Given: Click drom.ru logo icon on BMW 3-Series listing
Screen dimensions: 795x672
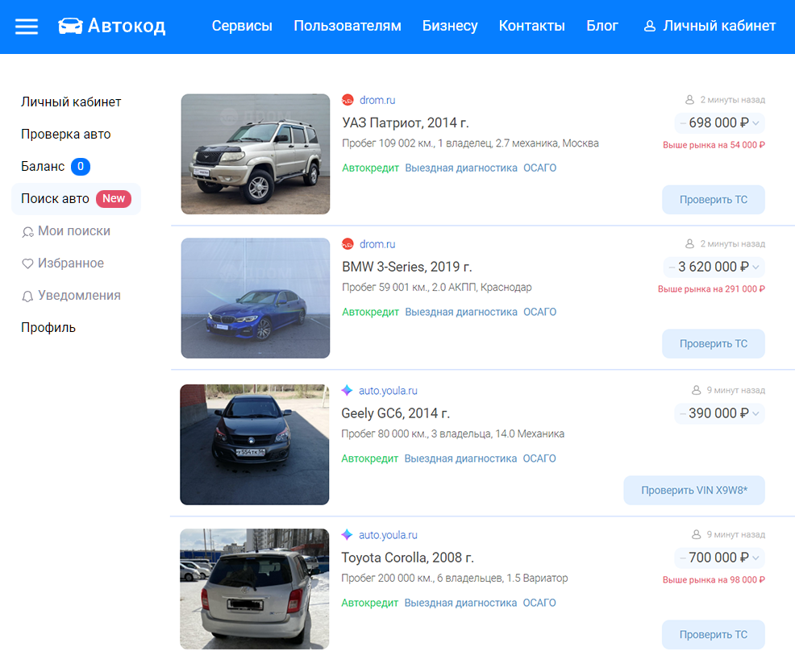Looking at the screenshot, I should point(348,244).
